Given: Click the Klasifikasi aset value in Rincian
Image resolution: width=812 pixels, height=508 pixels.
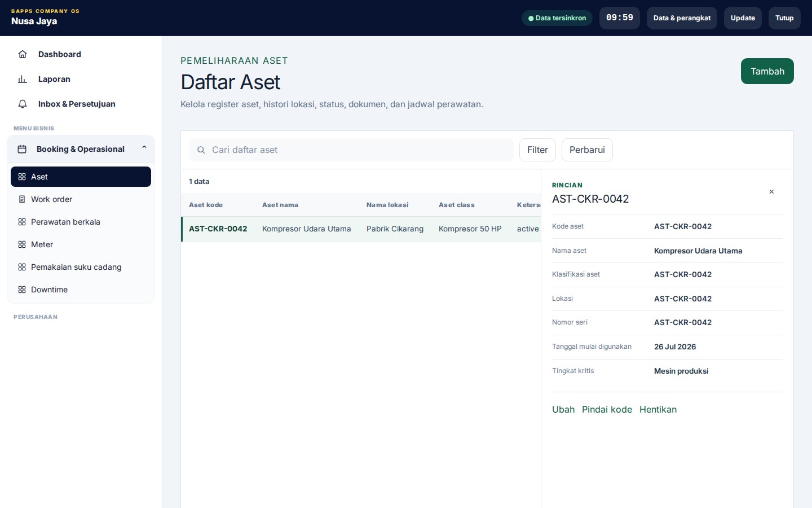Looking at the screenshot, I should coord(683,274).
